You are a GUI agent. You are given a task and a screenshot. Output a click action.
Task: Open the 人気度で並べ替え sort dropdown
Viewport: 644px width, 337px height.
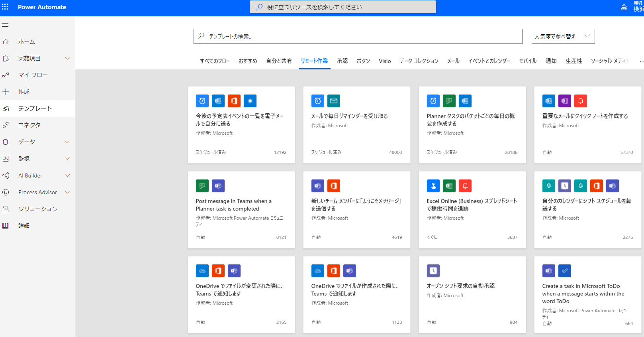(x=563, y=36)
